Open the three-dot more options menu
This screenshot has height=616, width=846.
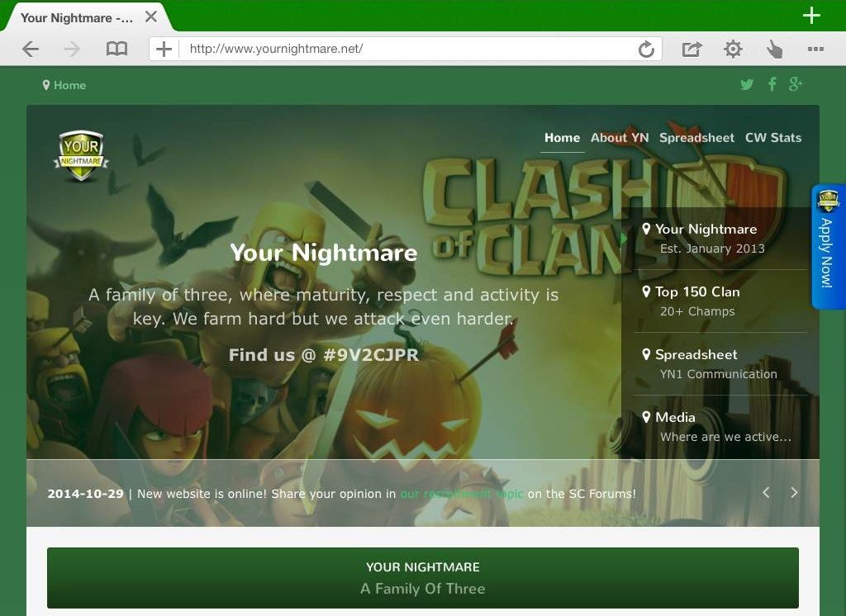[815, 50]
